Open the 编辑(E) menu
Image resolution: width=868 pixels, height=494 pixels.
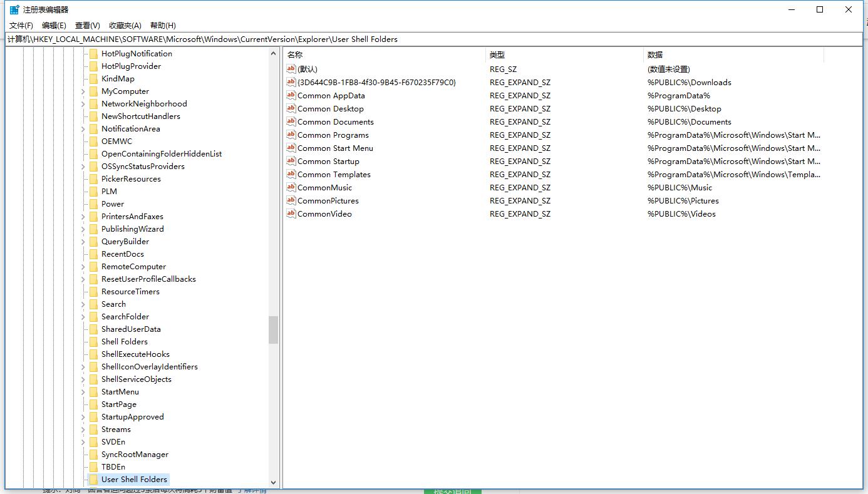pos(54,25)
